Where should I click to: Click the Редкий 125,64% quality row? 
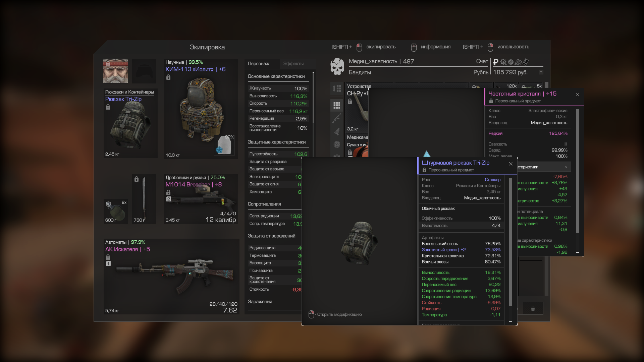[528, 133]
